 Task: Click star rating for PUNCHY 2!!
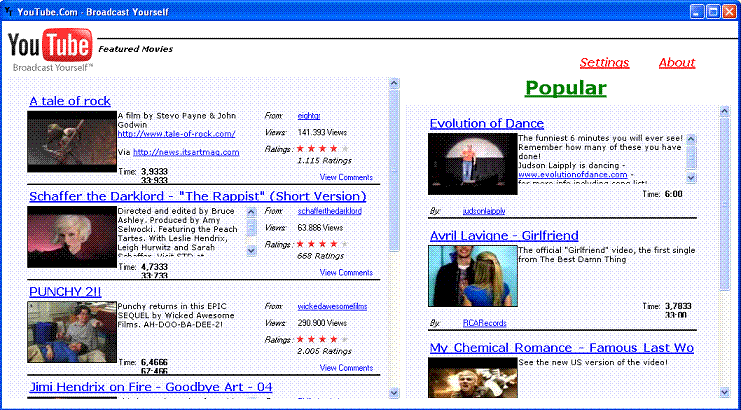point(322,340)
